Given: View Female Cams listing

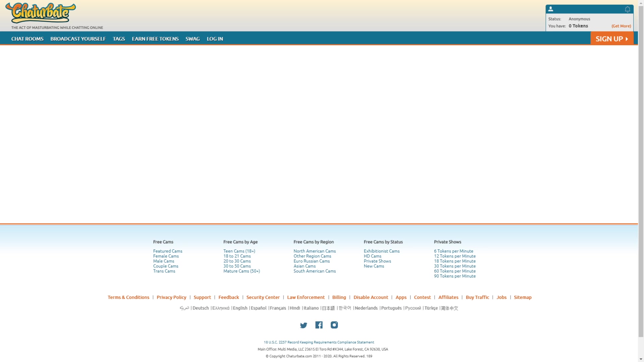Looking at the screenshot, I should 166,256.
